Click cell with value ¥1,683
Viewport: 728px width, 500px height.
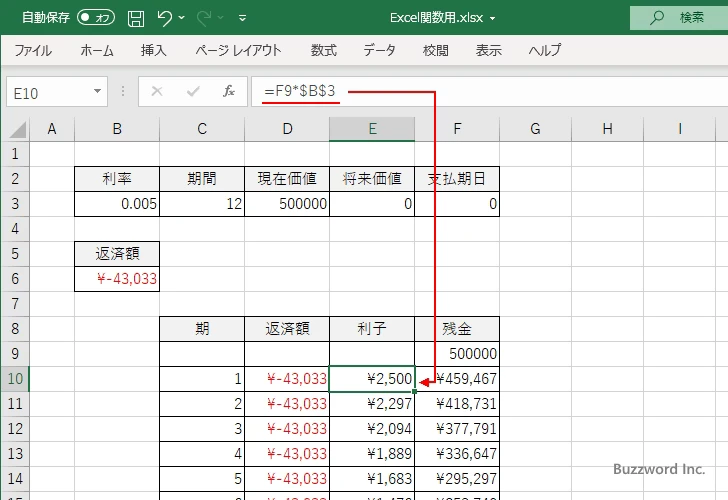372,479
